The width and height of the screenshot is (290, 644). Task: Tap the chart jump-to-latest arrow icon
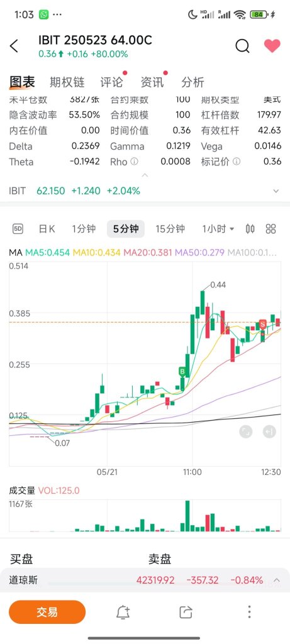coord(269,431)
